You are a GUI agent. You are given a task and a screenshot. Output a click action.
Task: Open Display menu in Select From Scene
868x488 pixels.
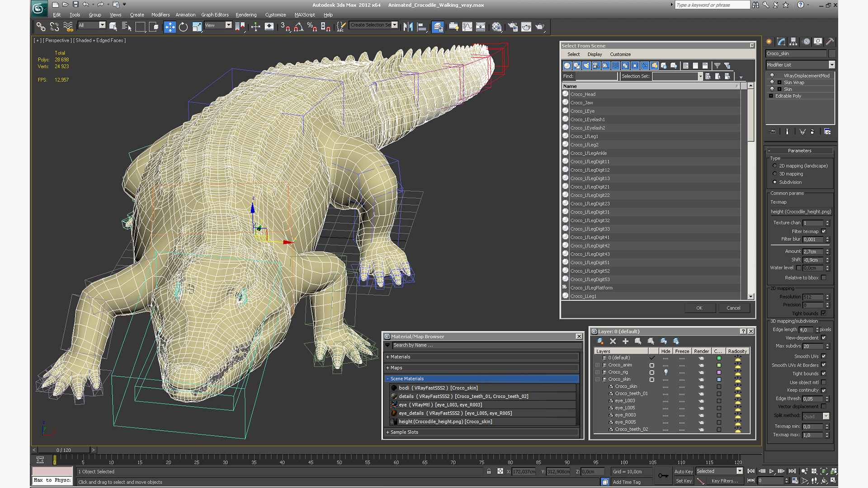[x=594, y=54]
